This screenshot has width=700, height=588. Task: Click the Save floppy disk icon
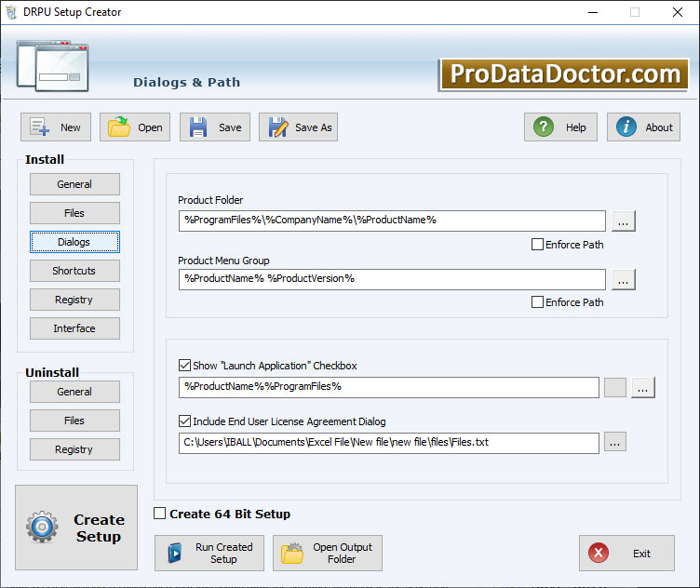pos(197,127)
